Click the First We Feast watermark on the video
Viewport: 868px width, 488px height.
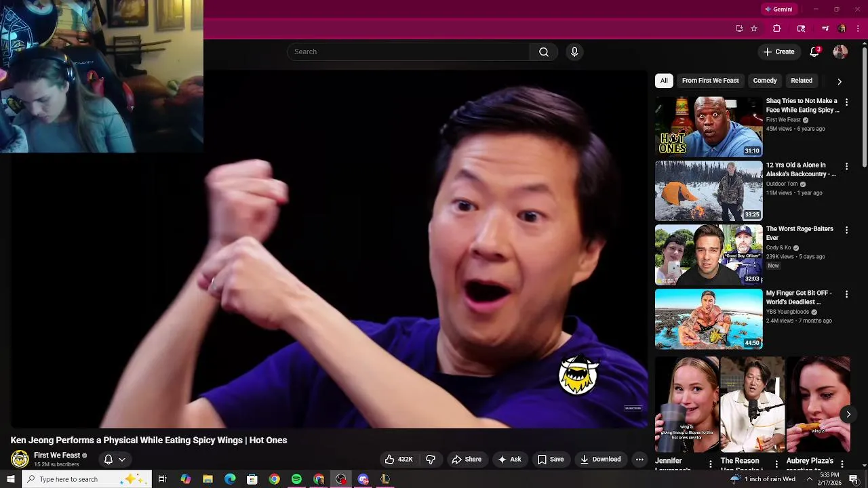click(578, 374)
